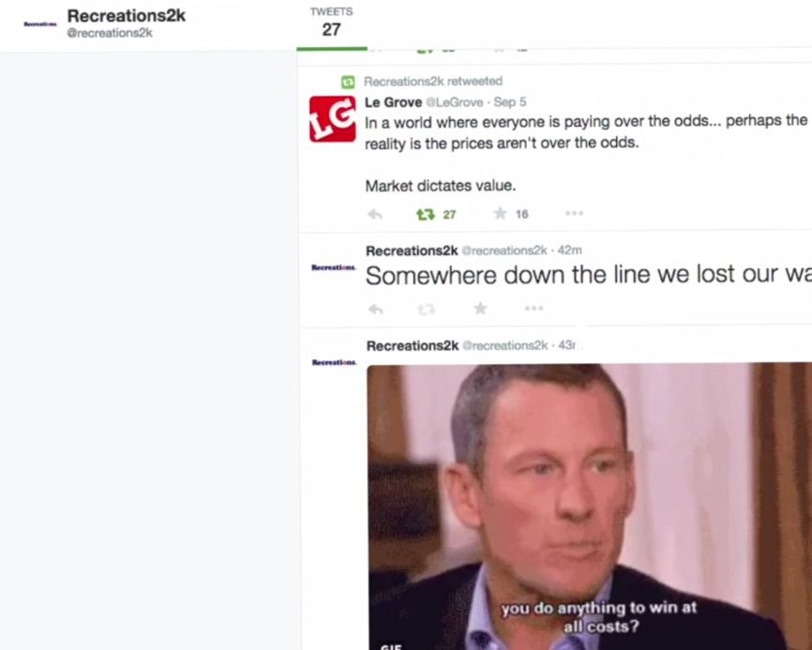Reply to 'Somewhere down the line' tweet
Screen dimensions: 812x650
click(x=375, y=310)
